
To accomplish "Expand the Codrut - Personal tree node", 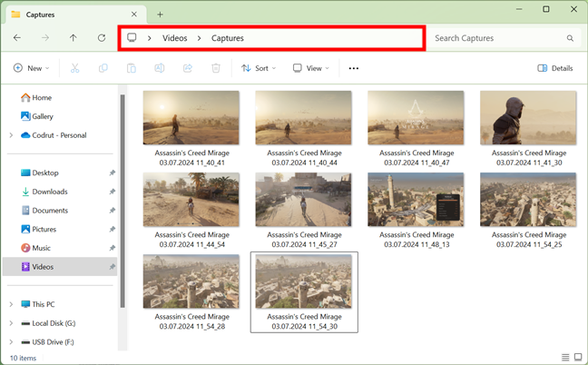I will (11, 135).
